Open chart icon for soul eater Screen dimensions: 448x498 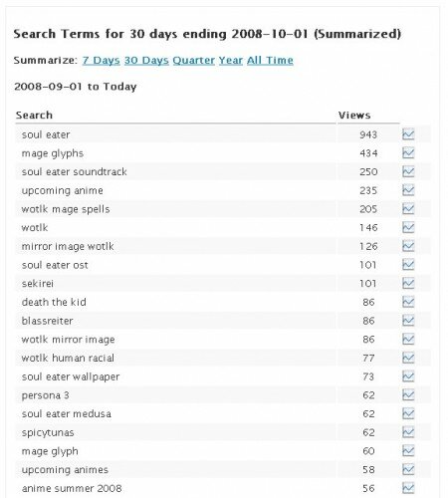[408, 134]
